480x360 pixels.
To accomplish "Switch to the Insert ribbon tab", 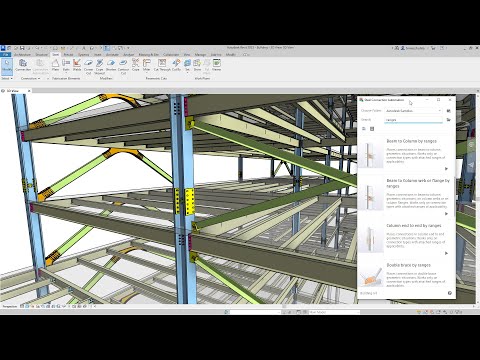I will pyautogui.click(x=98, y=54).
